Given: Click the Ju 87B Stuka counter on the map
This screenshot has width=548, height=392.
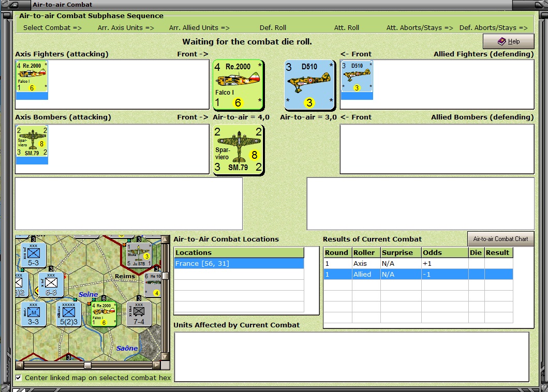Looking at the screenshot, I should click(139, 255).
